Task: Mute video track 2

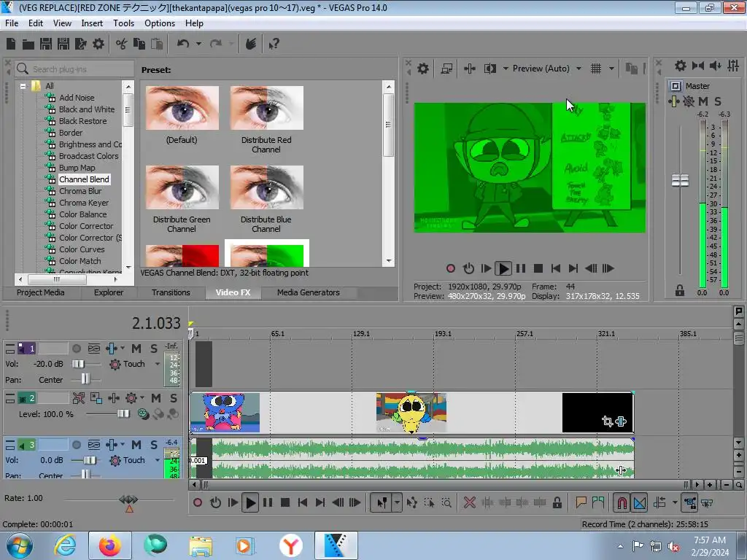Action: click(156, 398)
